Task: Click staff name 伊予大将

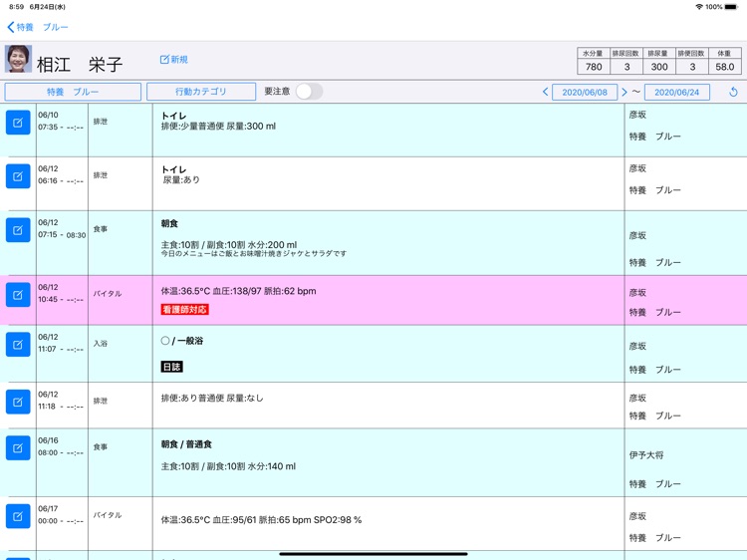Action: pos(646,455)
